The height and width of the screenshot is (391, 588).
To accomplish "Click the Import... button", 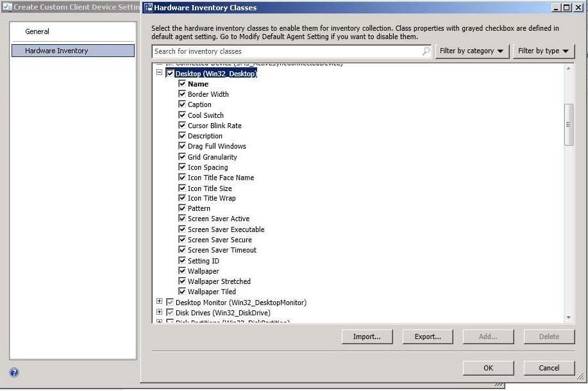I will click(x=367, y=337).
